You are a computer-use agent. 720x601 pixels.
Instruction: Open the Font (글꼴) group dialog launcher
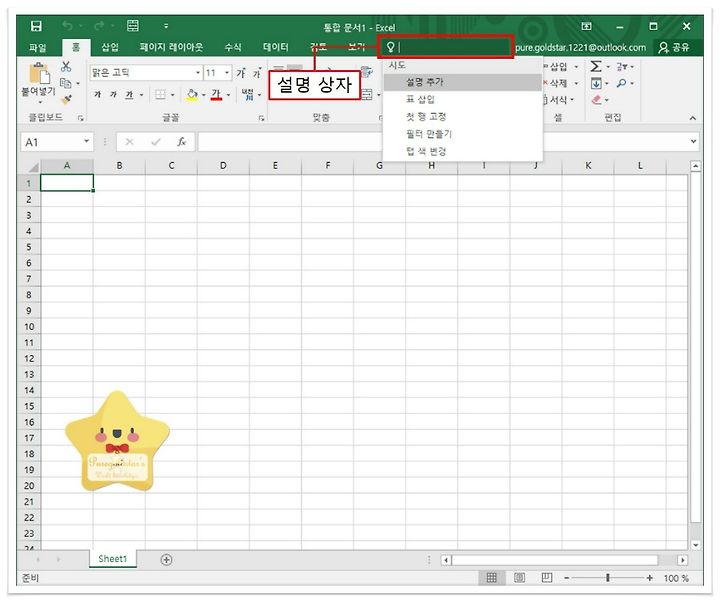pos(261,118)
